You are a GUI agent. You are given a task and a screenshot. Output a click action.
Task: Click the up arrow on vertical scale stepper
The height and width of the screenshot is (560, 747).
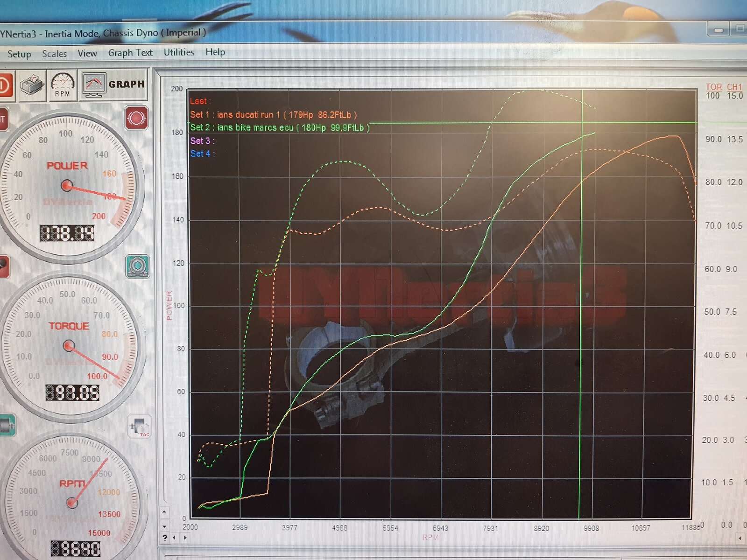click(x=164, y=512)
